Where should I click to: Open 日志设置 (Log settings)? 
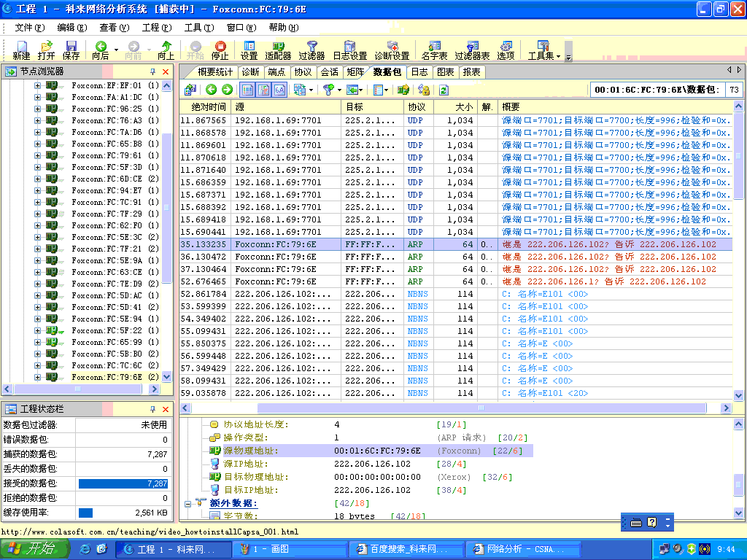pos(349,50)
